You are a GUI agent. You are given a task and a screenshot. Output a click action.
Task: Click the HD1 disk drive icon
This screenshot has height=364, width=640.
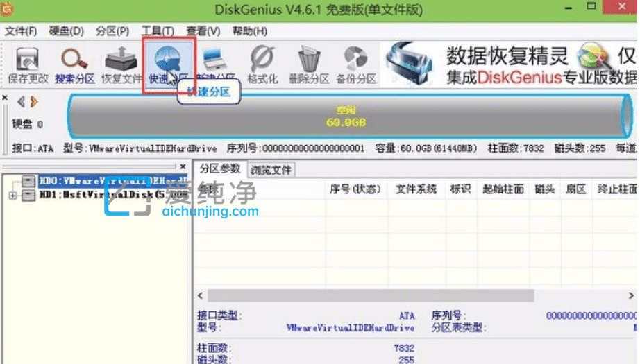tap(28, 195)
